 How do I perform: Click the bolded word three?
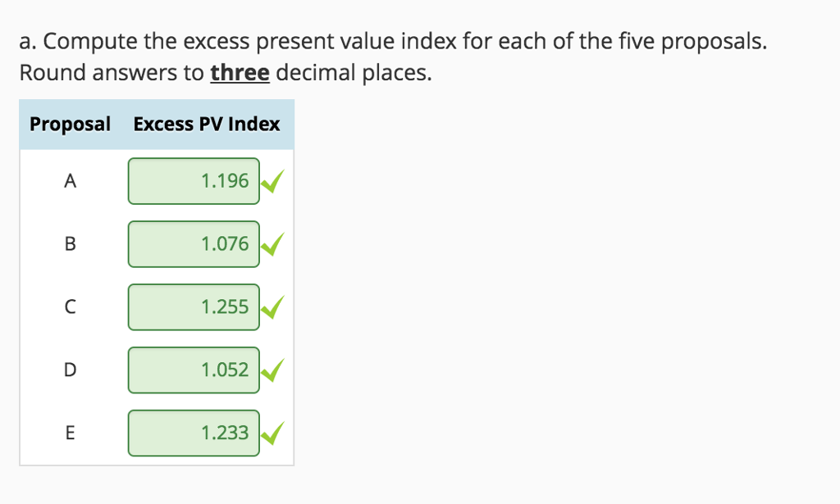point(240,72)
